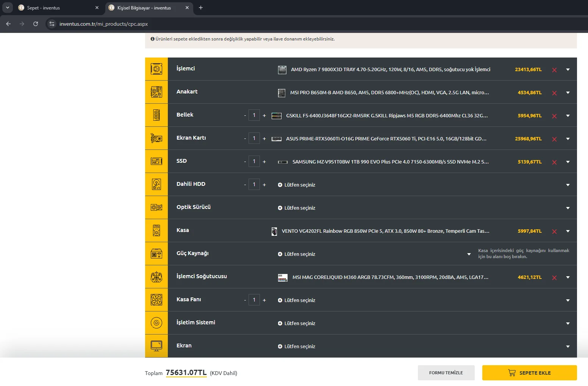Expand the İşlemci product dropdown
588x386 pixels.
click(x=568, y=70)
